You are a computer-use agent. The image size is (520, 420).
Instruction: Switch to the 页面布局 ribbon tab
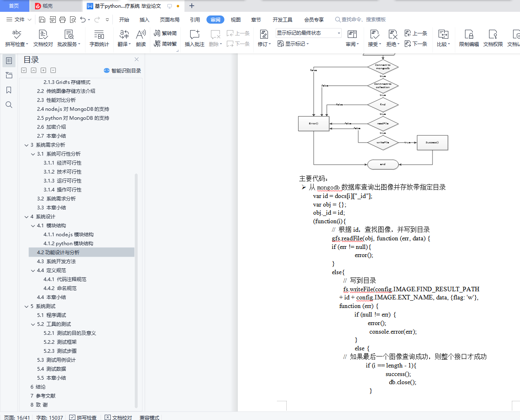coord(170,20)
